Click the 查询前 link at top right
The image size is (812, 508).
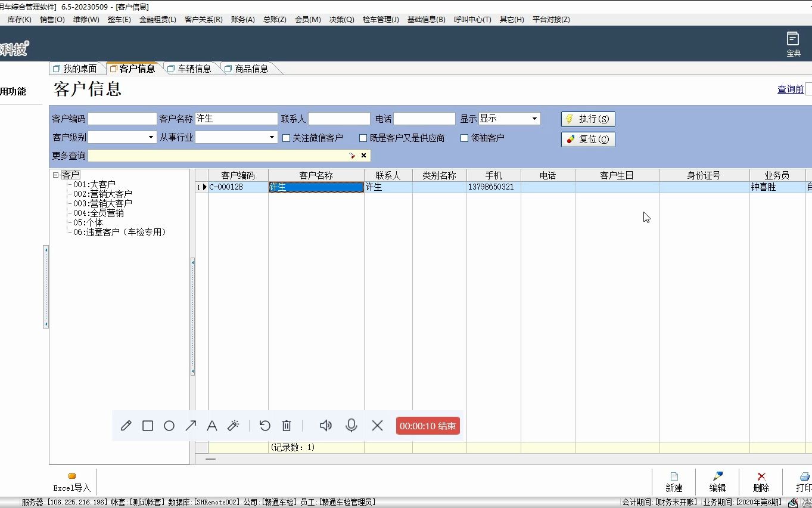[x=792, y=88]
